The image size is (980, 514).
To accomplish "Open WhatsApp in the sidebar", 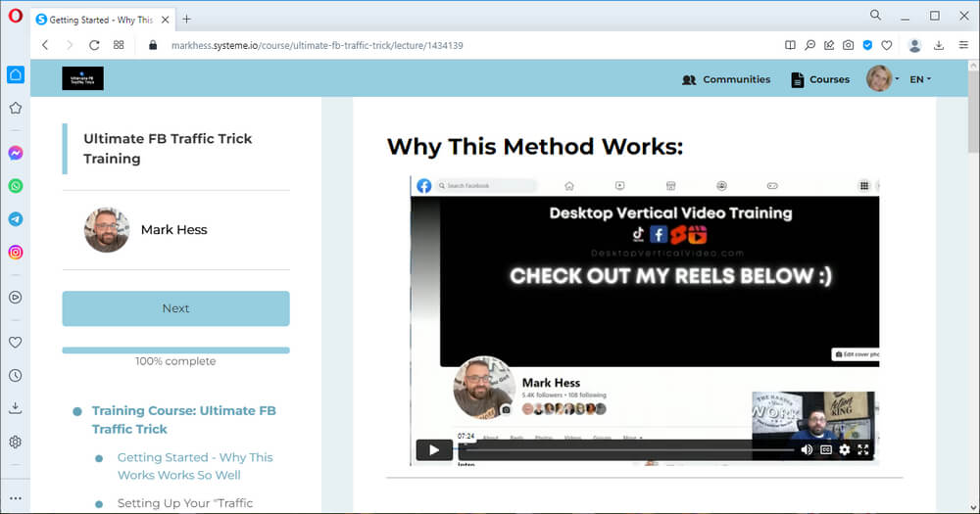I will click(x=16, y=186).
